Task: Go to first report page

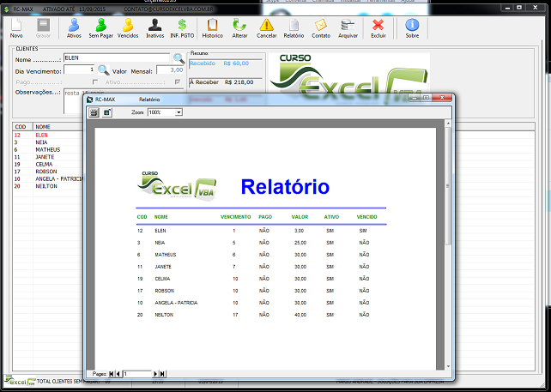Action: point(112,374)
